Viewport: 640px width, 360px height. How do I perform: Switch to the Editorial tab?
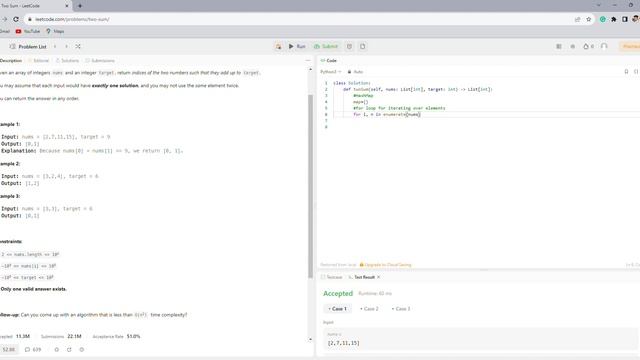click(x=38, y=60)
